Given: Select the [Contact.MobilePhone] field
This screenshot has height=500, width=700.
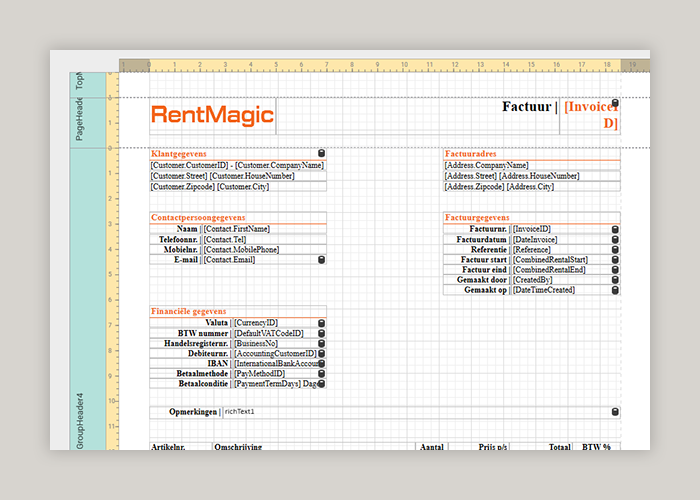Looking at the screenshot, I should [x=264, y=250].
